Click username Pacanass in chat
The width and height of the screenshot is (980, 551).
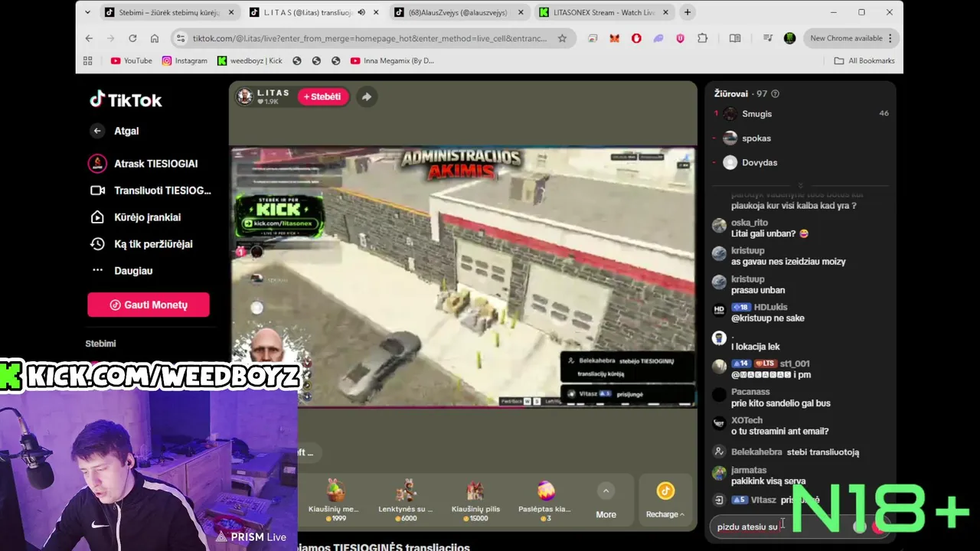pyautogui.click(x=750, y=392)
